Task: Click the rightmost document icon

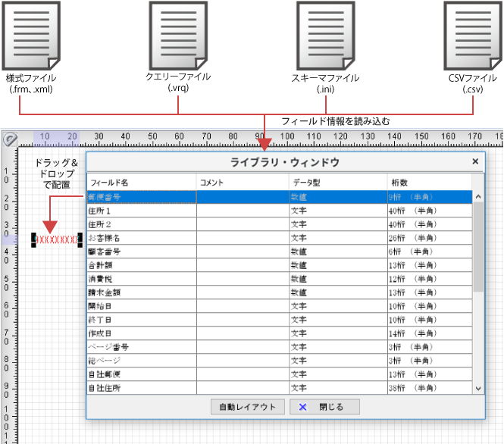Action: coord(473,36)
